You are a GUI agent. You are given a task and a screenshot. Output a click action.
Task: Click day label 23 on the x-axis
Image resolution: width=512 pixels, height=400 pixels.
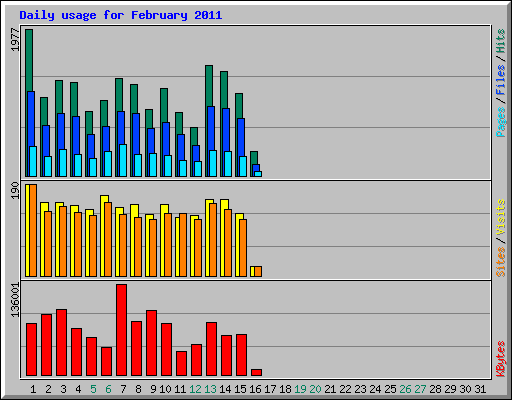pos(360,389)
